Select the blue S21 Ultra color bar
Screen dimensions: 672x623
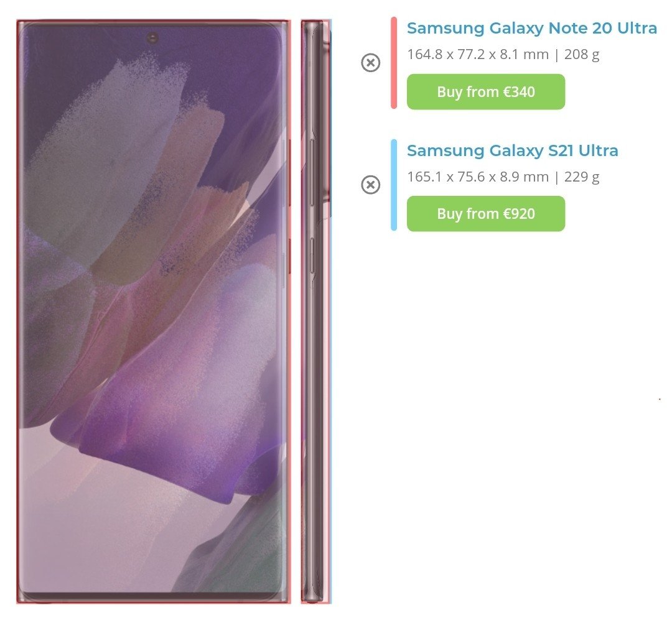click(393, 185)
